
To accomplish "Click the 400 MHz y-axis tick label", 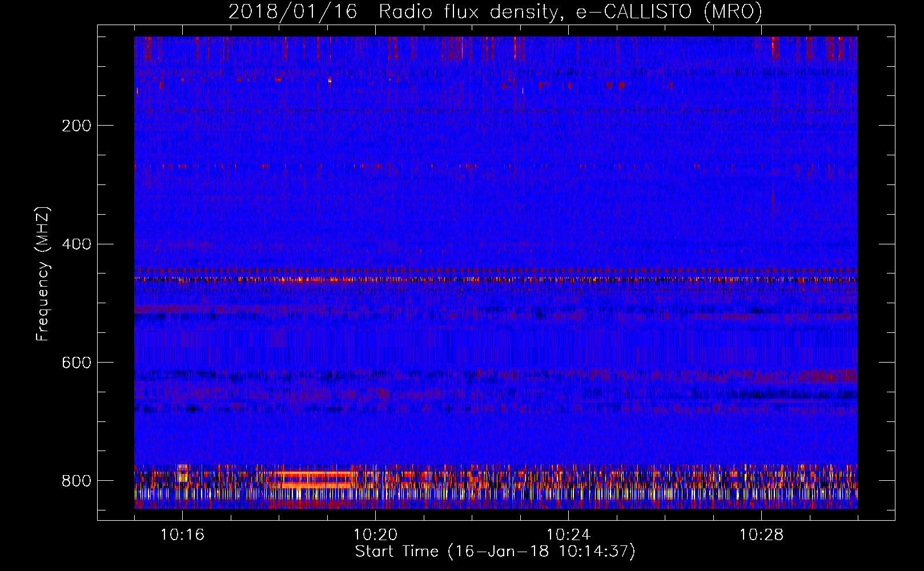I will 77,244.
